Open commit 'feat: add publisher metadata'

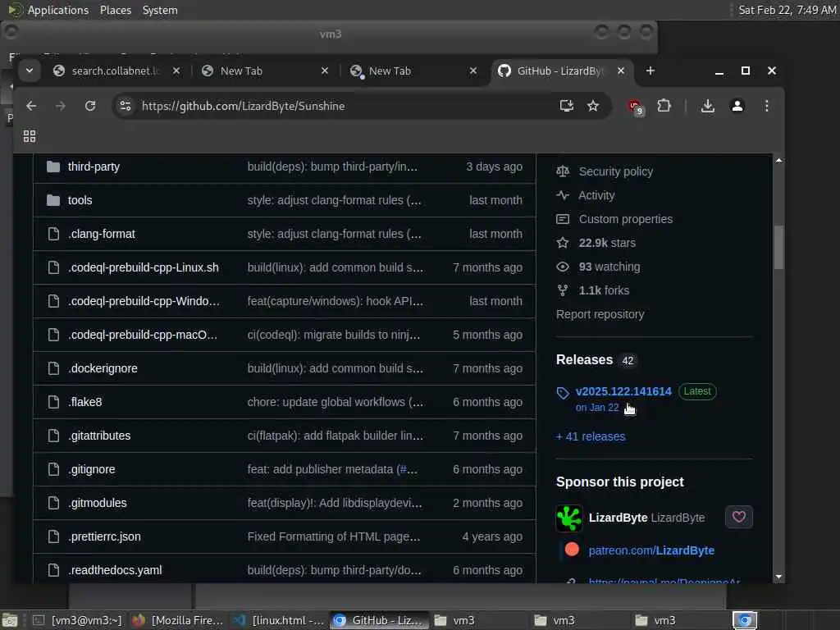pos(332,470)
